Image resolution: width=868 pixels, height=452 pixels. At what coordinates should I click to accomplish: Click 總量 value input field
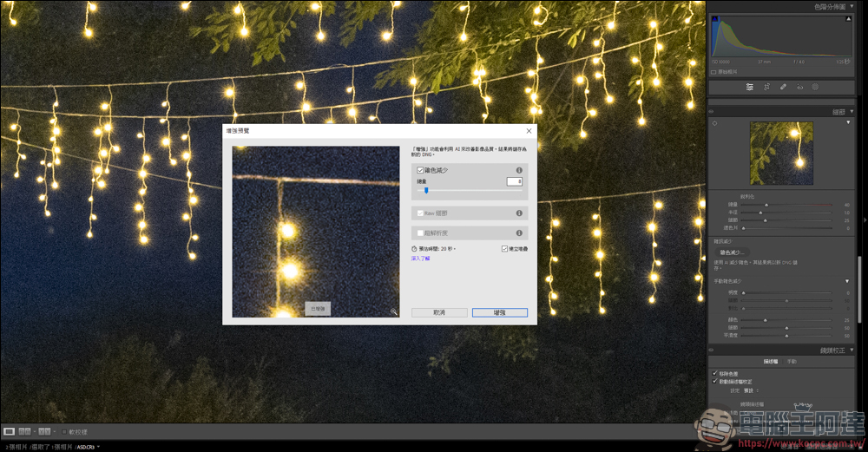click(514, 181)
